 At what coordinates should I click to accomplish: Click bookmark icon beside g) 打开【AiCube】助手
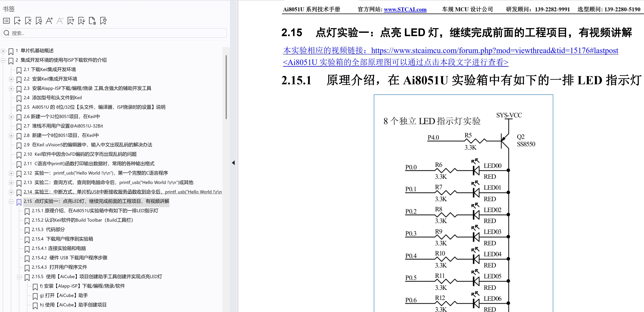(35, 296)
